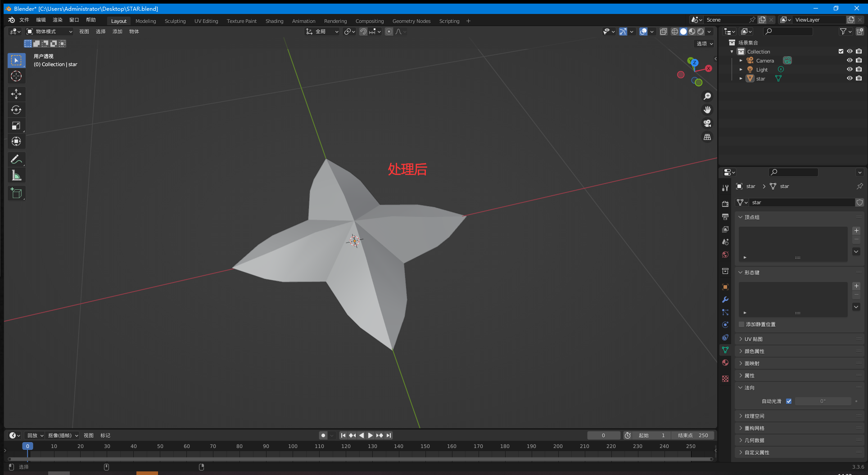Expand the Camera outliner item
This screenshot has width=868, height=475.
pyautogui.click(x=741, y=60)
